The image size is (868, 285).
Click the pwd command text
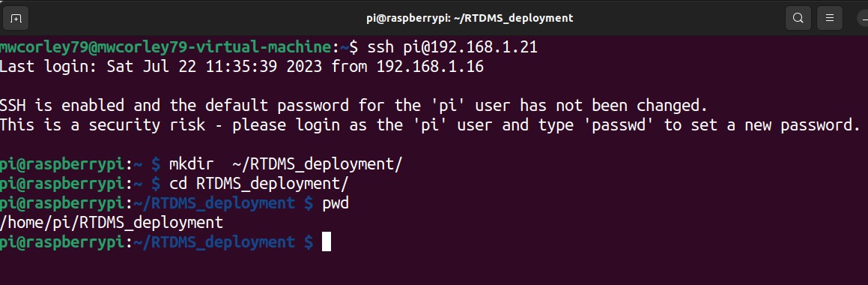tap(336, 203)
